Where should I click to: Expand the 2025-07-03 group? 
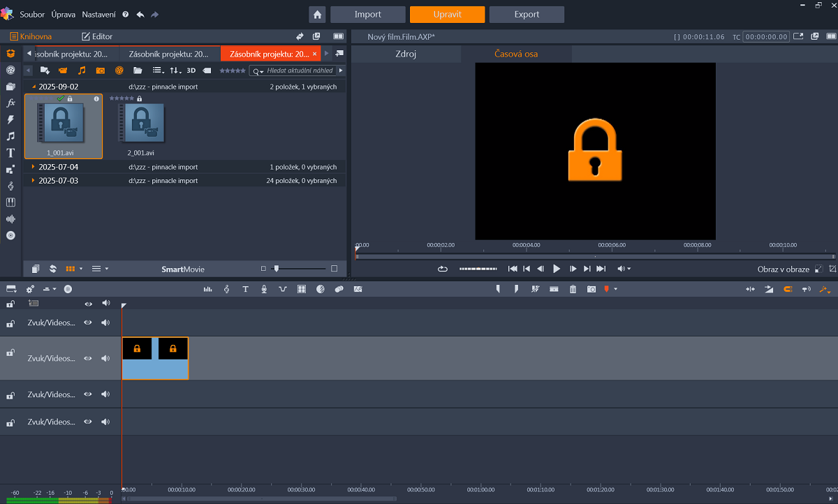click(33, 181)
